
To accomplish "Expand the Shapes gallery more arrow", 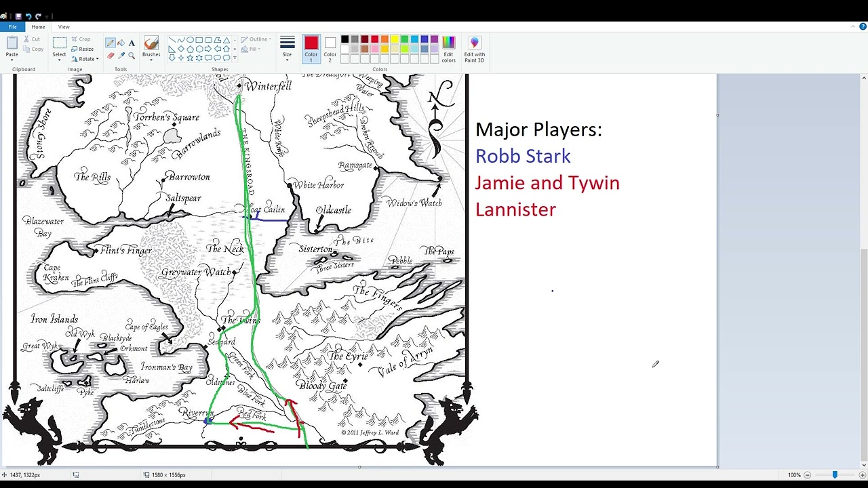I will 235,58.
